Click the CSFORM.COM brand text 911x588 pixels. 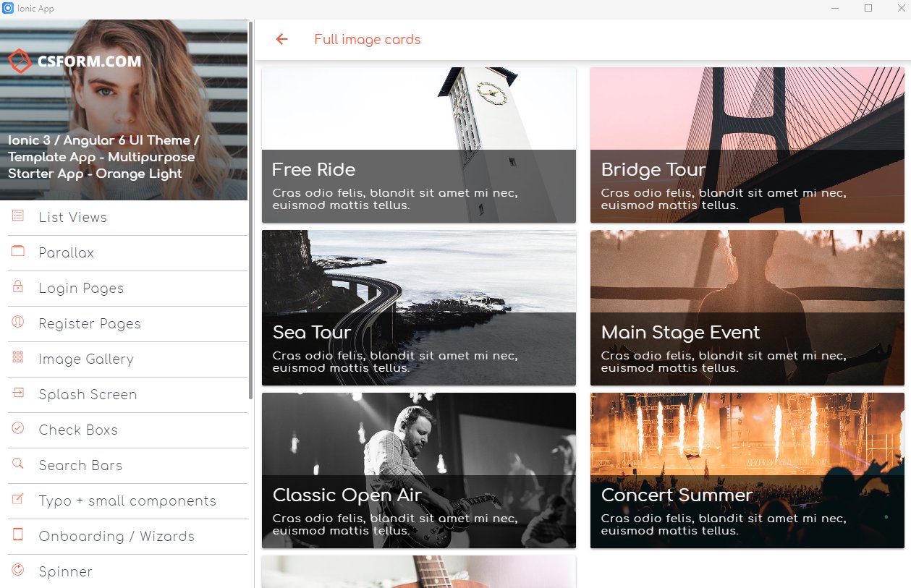[90, 61]
